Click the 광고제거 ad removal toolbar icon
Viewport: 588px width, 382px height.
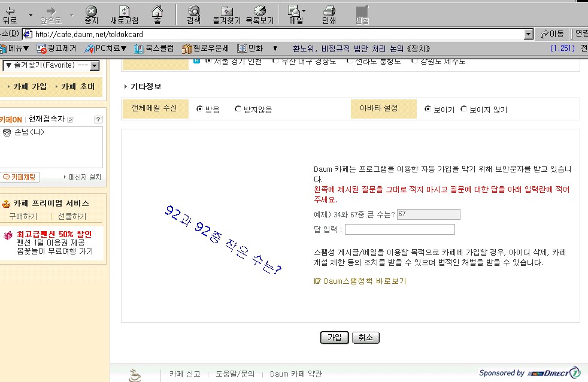(x=57, y=48)
